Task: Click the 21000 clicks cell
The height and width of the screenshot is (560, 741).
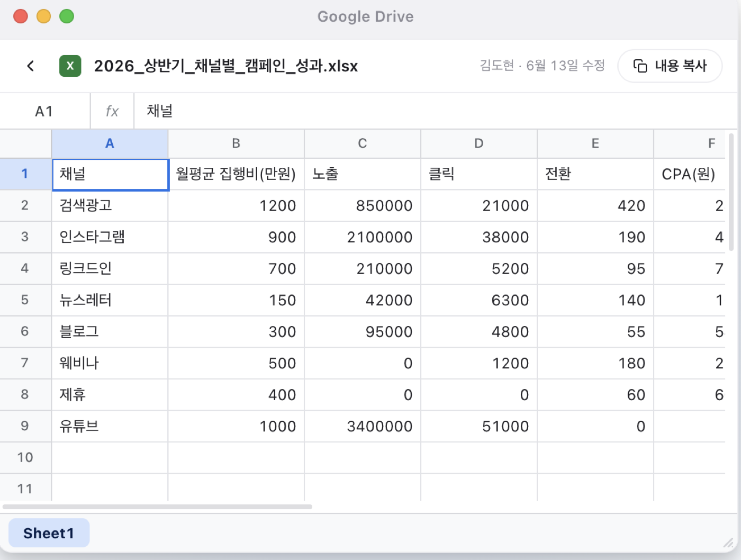Action: [479, 205]
